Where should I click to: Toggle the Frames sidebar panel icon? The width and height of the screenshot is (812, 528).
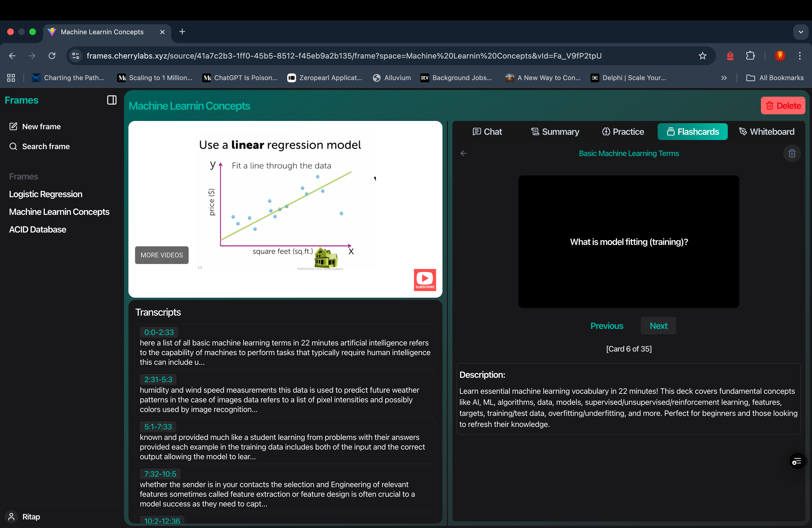(112, 100)
